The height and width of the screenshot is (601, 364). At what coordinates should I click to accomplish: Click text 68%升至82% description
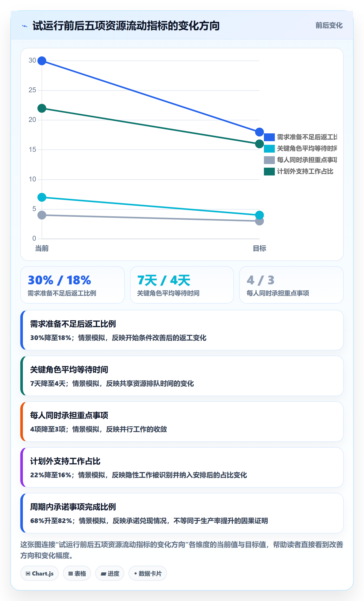[x=149, y=521]
